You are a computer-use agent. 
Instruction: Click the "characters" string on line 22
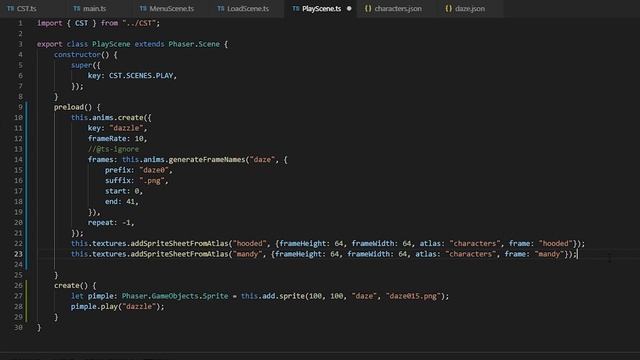click(x=475, y=244)
